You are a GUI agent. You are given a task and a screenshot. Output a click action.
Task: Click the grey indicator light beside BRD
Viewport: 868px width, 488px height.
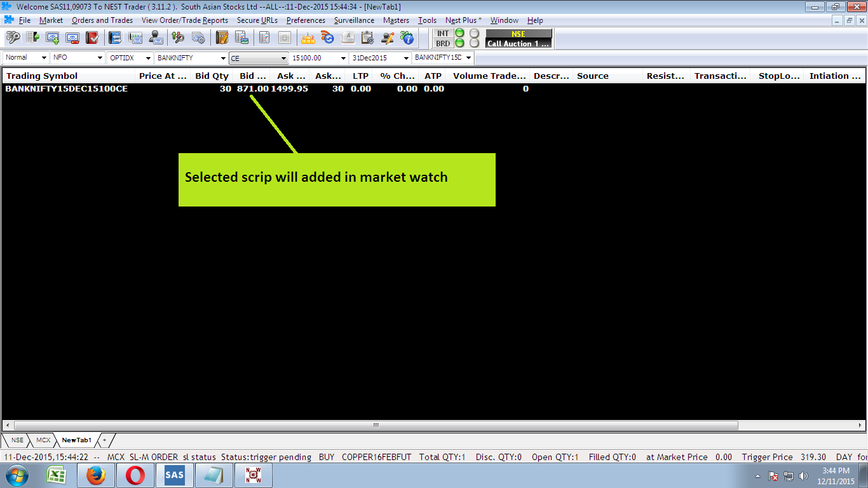point(474,43)
